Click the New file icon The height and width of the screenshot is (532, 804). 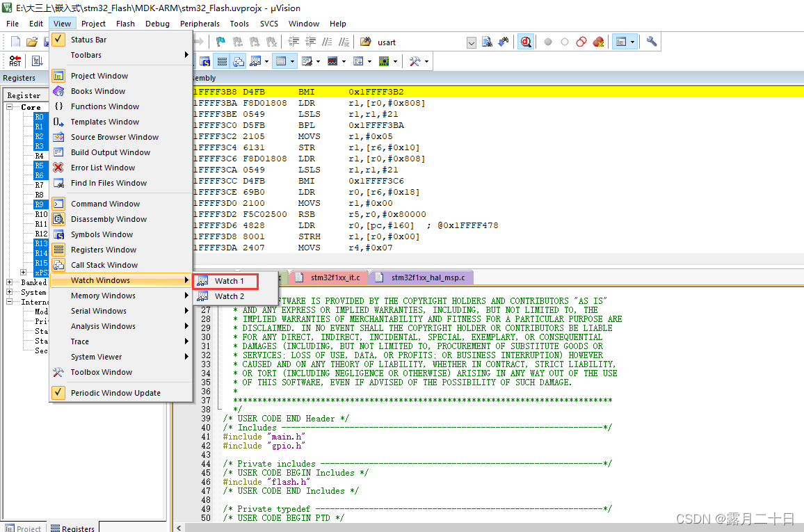tap(16, 42)
